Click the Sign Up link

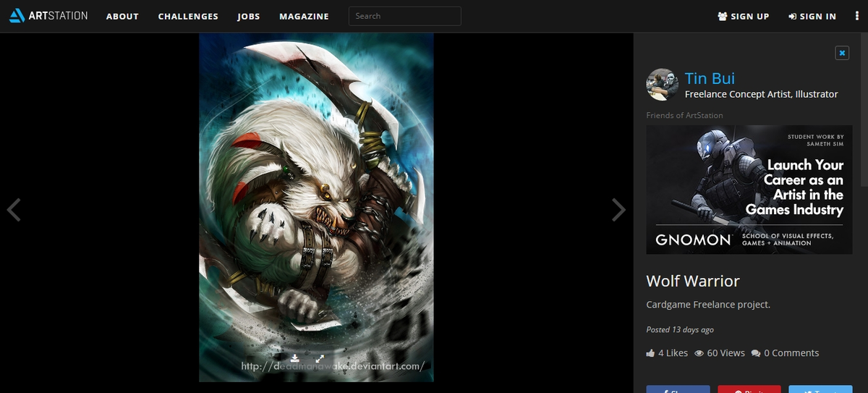tap(744, 16)
